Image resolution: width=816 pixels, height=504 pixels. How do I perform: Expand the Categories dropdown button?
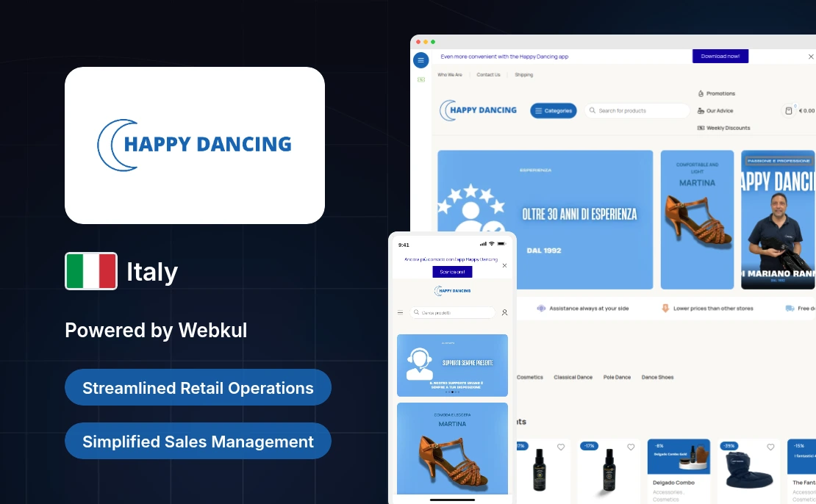(554, 111)
